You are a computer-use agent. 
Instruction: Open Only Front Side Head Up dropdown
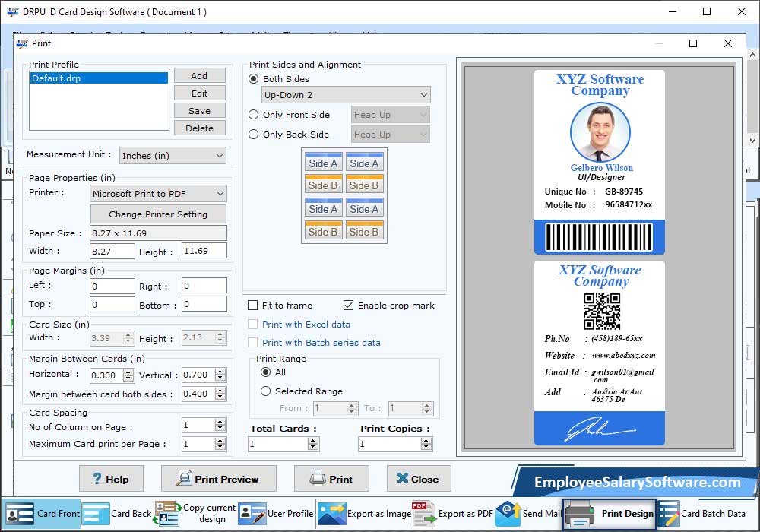390,115
